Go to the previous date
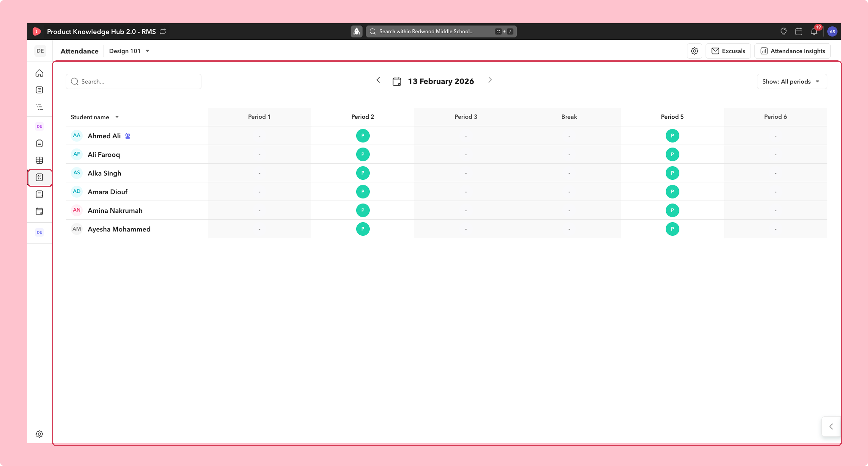This screenshot has height=466, width=868. [x=378, y=80]
